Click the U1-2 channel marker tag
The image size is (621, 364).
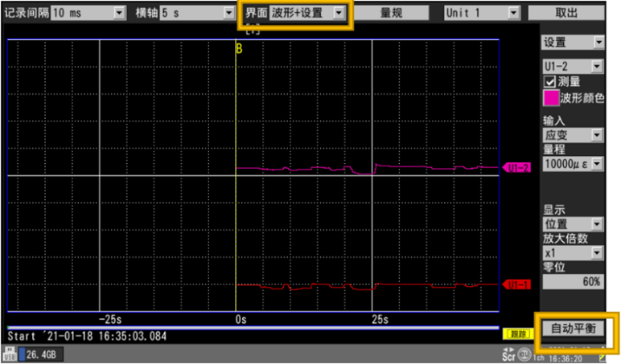(x=516, y=168)
